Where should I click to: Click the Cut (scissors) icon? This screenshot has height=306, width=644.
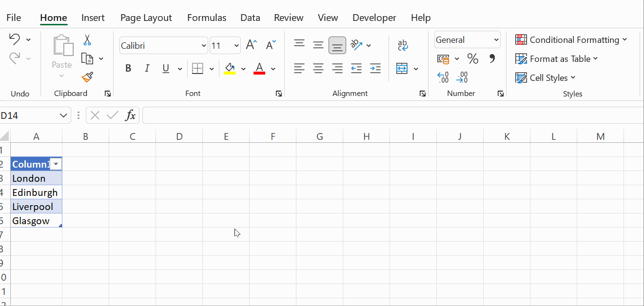[87, 39]
